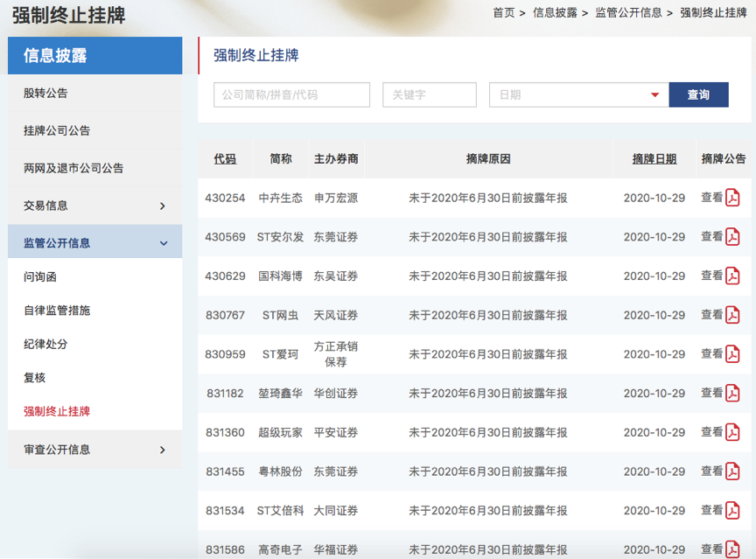Click delisting reason of 中卉生态 row
The width and height of the screenshot is (756, 559).
pos(488,198)
